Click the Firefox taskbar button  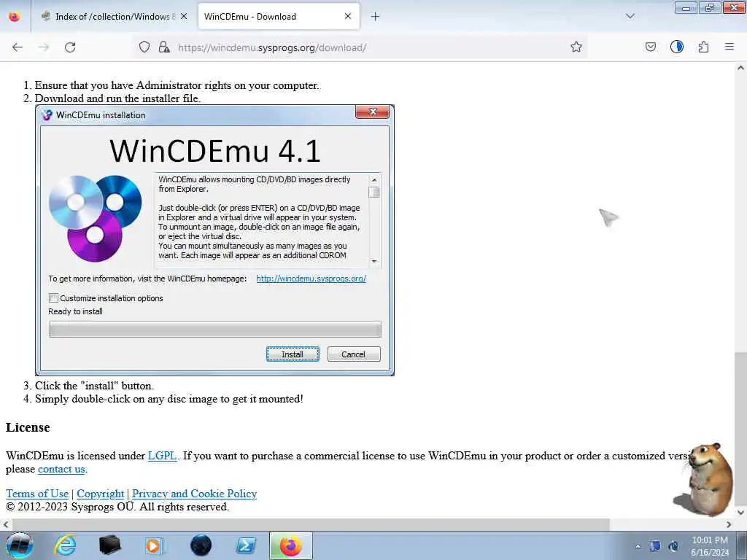click(x=291, y=545)
